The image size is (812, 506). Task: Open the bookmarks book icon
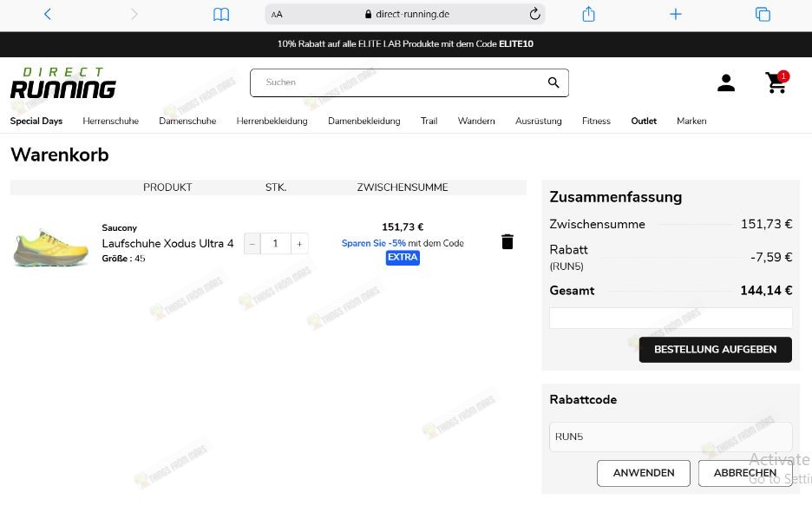tap(221, 15)
